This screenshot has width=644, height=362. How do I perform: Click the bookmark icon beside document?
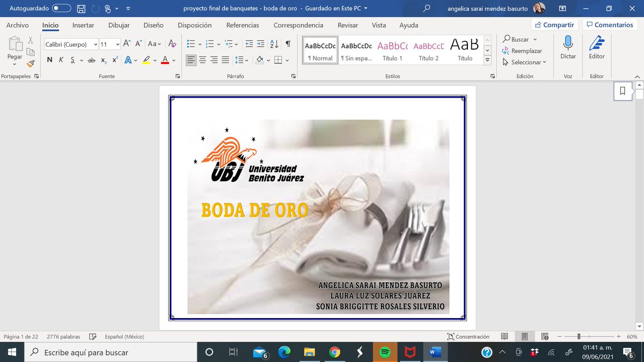(x=623, y=91)
